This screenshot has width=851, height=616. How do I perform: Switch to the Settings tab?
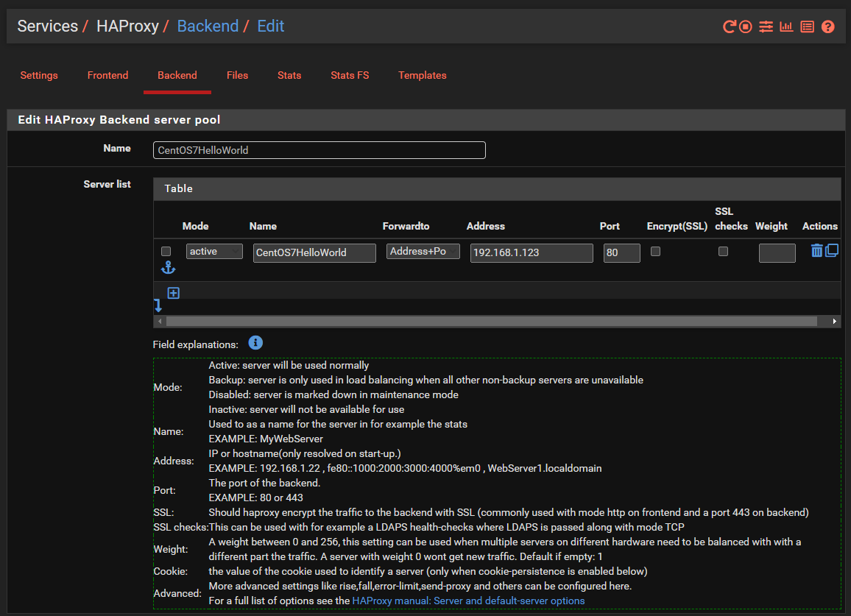(x=39, y=76)
